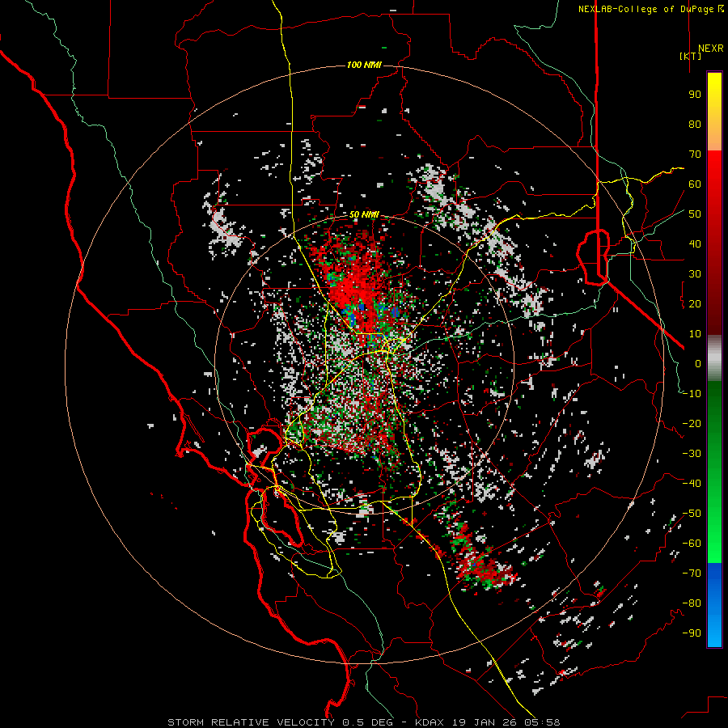Click the 20 value on the velocity scale
This screenshot has width=728, height=728.
coord(695,304)
